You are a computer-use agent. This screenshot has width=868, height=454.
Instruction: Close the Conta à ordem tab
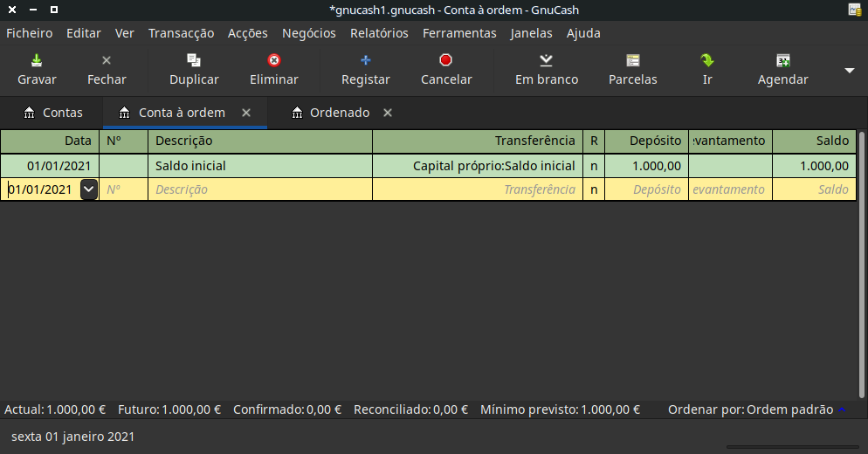[246, 113]
